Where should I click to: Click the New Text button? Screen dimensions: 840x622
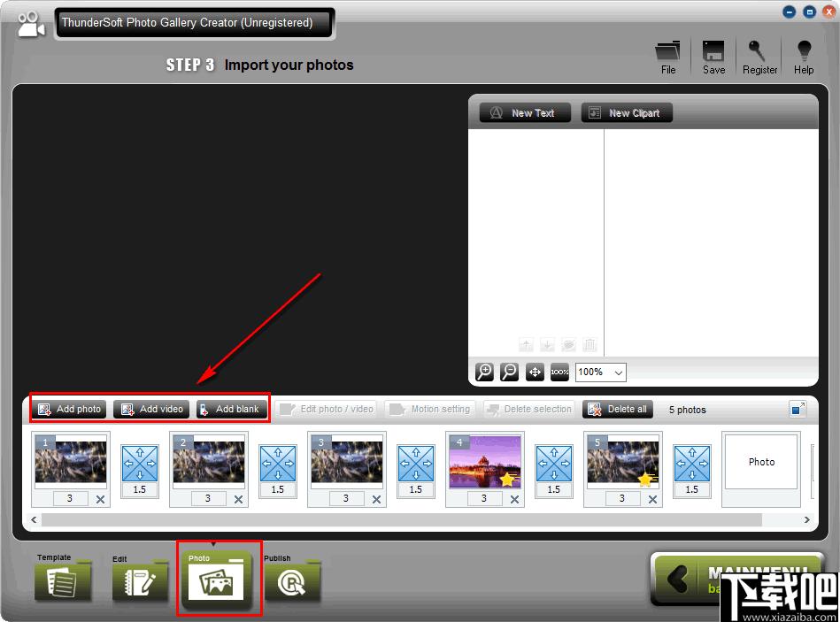(x=525, y=113)
